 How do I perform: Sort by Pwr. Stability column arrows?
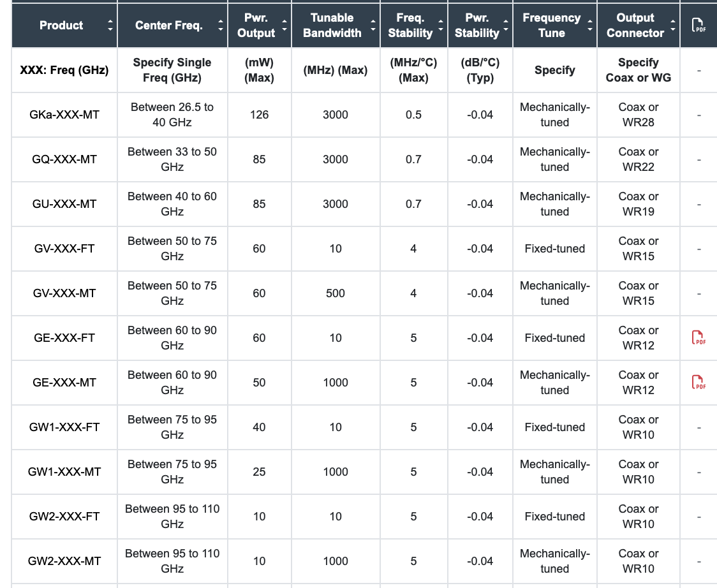click(506, 26)
